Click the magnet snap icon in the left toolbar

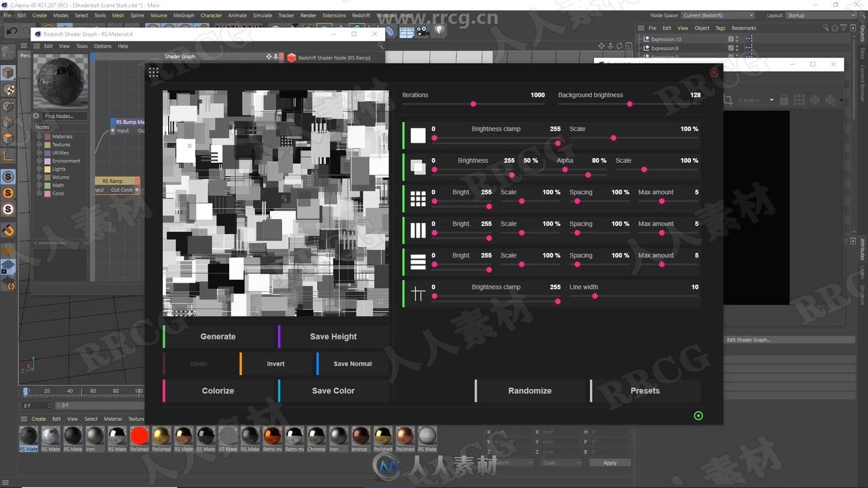(8, 230)
